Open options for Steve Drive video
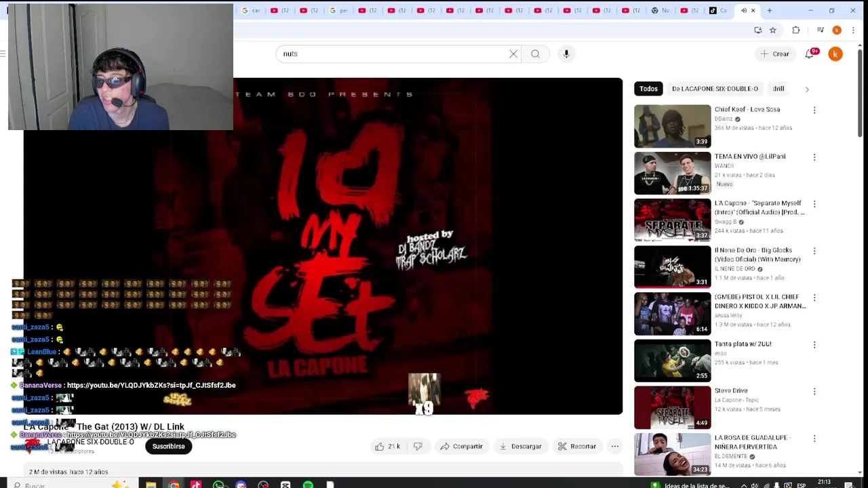The width and height of the screenshot is (868, 488). pyautogui.click(x=814, y=391)
